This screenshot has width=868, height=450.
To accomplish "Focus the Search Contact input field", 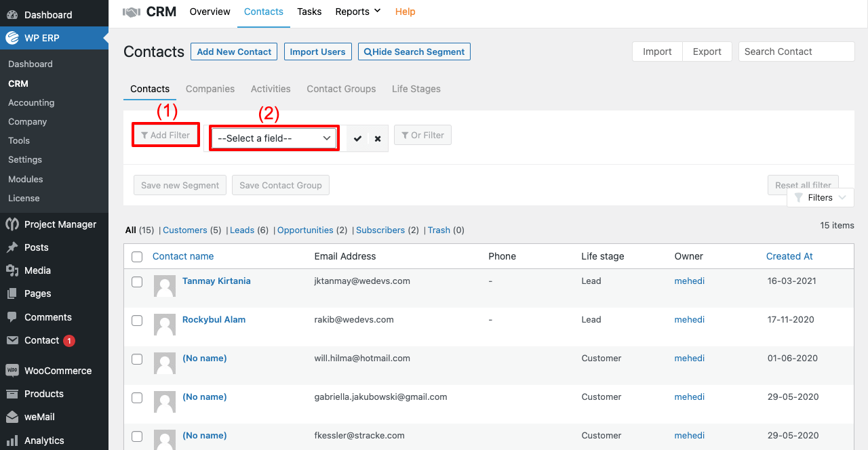I will coord(796,52).
